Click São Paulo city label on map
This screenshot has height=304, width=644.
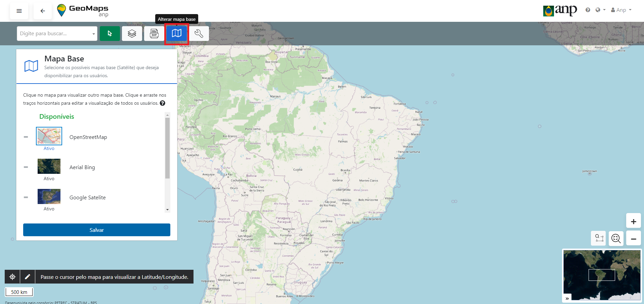click(352, 222)
